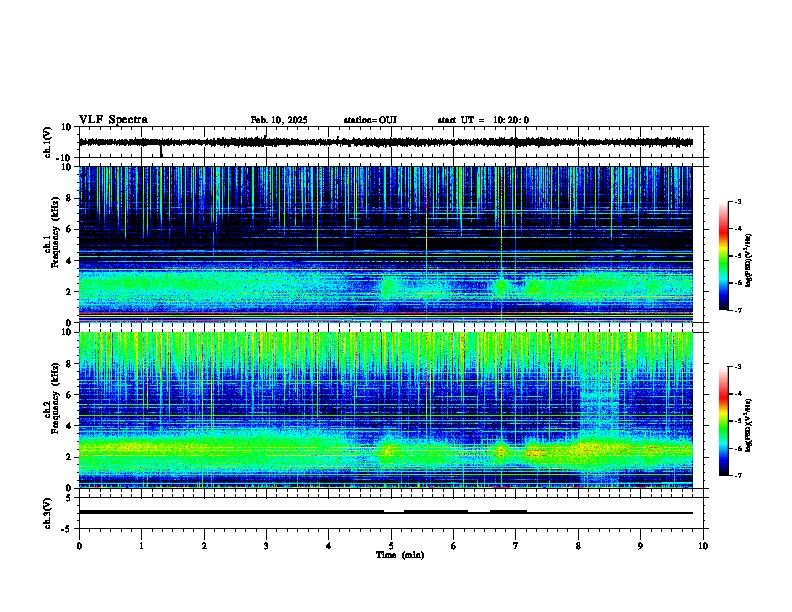Click the "-3" label on ch.1 colorbar
792x612 pixels.
point(737,201)
